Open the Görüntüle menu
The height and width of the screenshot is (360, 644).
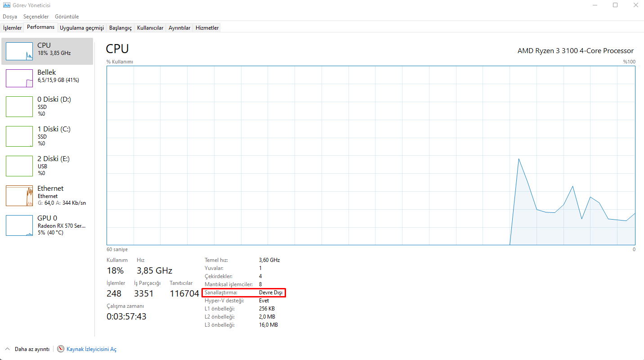click(67, 17)
